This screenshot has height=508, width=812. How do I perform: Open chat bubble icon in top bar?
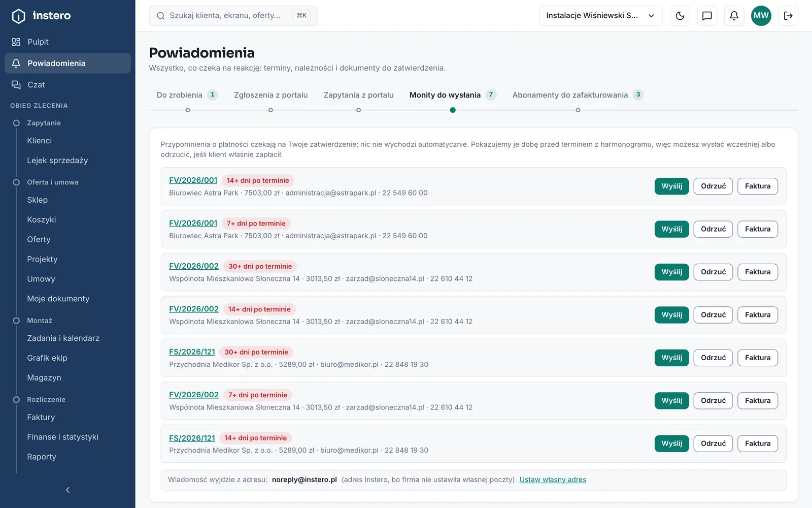click(707, 16)
